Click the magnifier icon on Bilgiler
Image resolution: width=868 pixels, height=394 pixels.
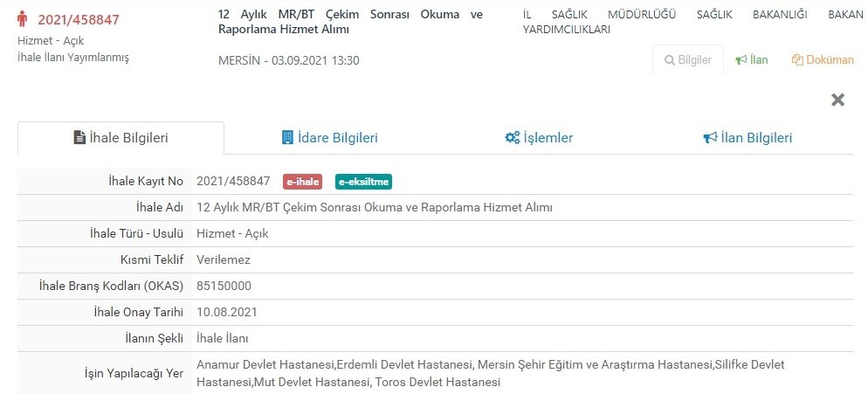point(670,60)
